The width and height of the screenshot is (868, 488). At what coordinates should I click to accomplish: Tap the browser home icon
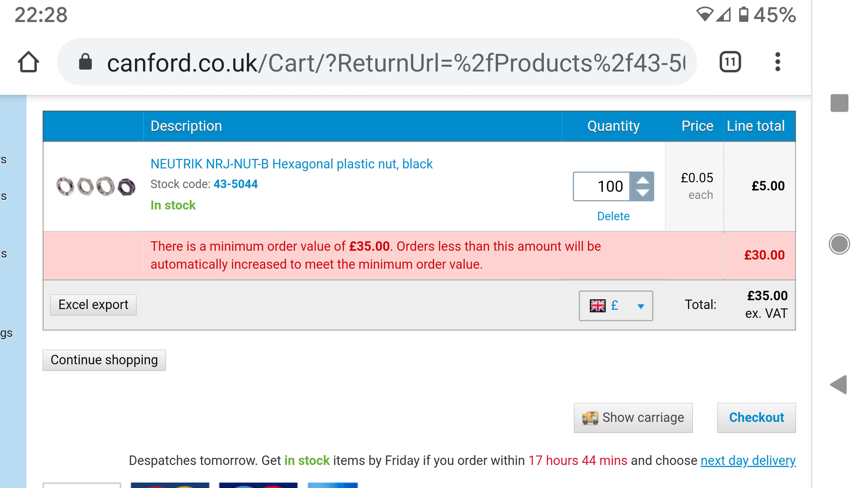pos(29,62)
